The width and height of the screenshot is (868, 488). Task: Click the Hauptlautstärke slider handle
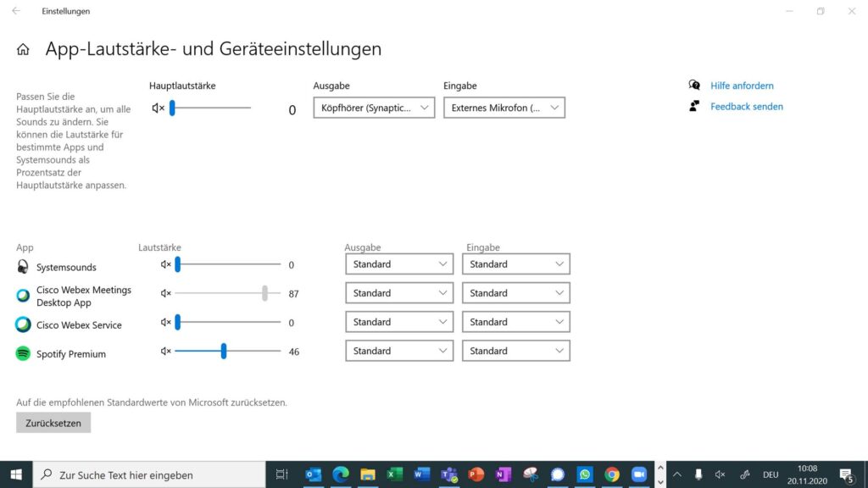pyautogui.click(x=172, y=108)
